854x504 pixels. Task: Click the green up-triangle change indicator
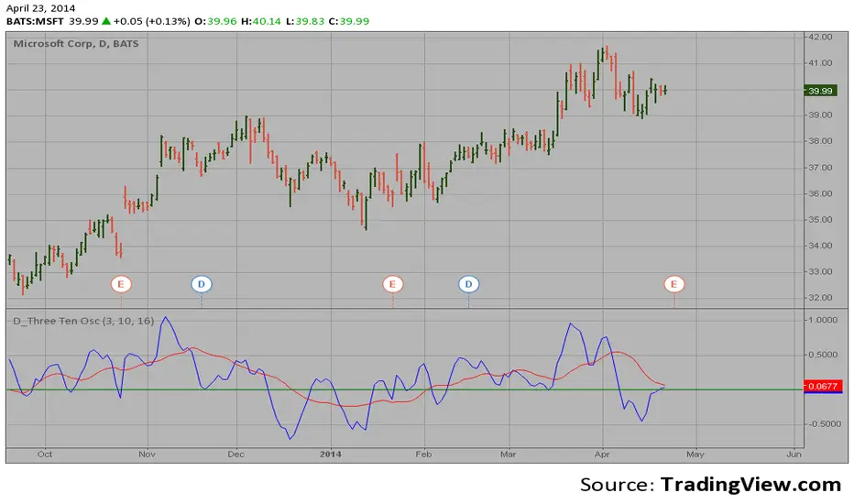click(105, 21)
